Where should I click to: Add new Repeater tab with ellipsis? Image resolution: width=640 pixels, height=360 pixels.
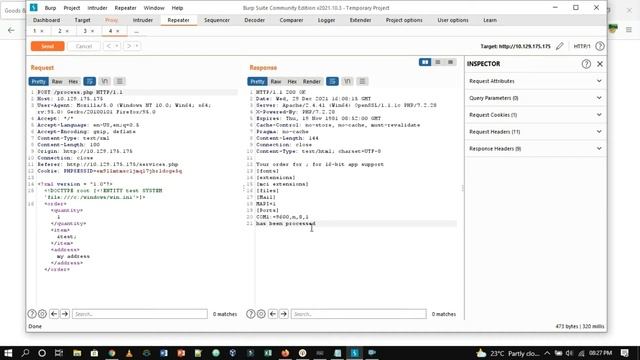pyautogui.click(x=136, y=31)
